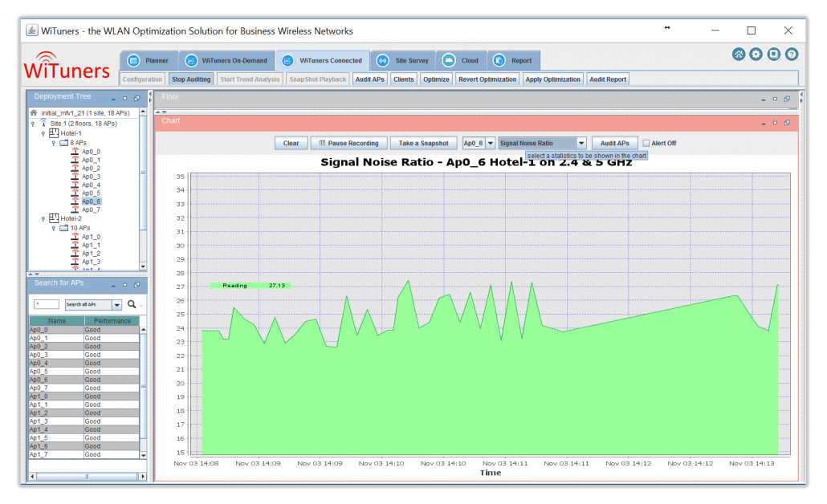The height and width of the screenshot is (504, 827).
Task: Open the Apply Optimization sub-tab
Action: (x=552, y=79)
